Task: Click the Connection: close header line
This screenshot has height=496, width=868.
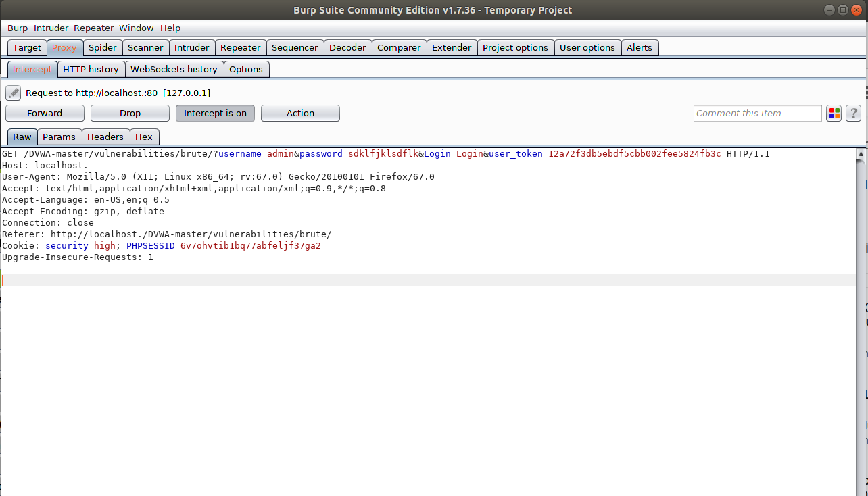Action: click(x=48, y=223)
